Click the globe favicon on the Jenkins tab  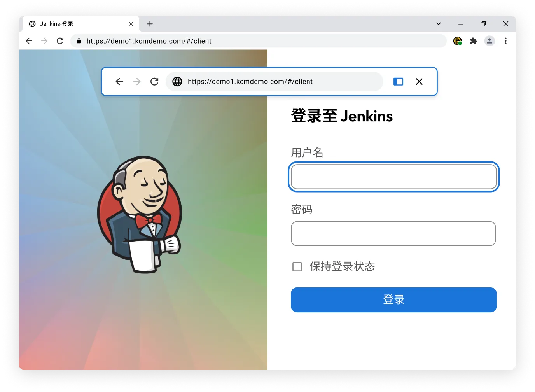pyautogui.click(x=32, y=24)
